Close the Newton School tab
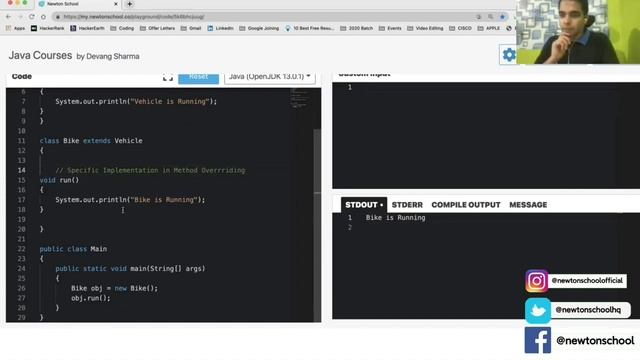640x360 pixels. click(x=116, y=4)
